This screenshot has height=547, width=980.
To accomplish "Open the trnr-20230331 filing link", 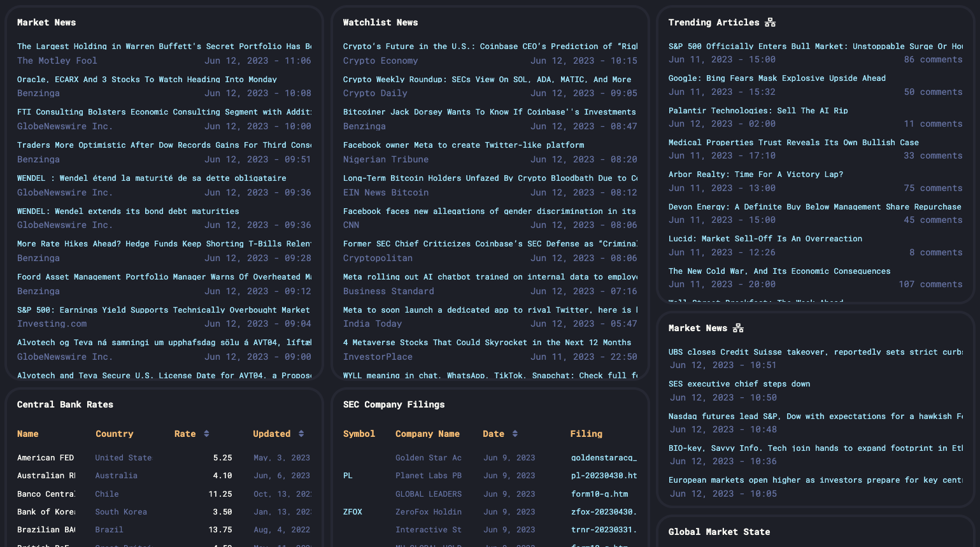I will pyautogui.click(x=604, y=530).
